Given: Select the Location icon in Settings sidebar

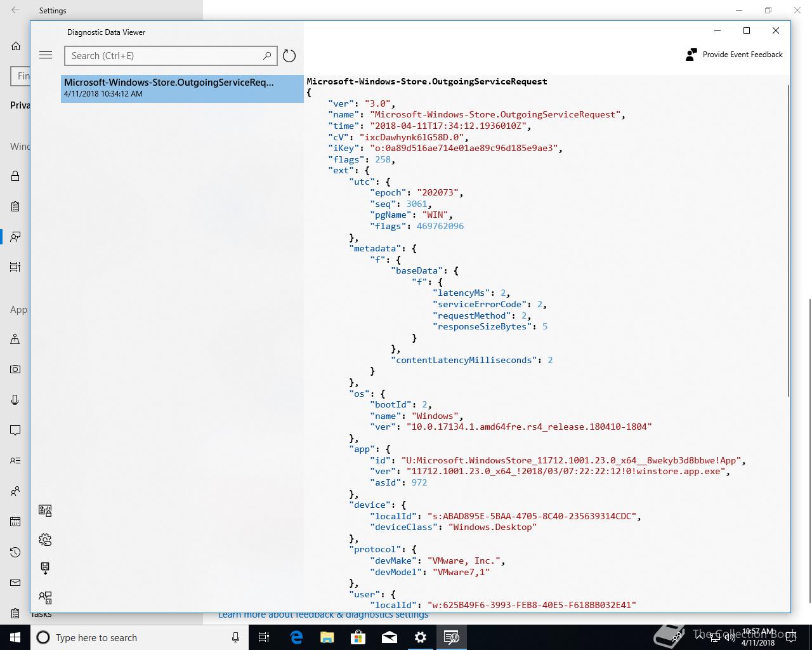Looking at the screenshot, I should coord(15,339).
